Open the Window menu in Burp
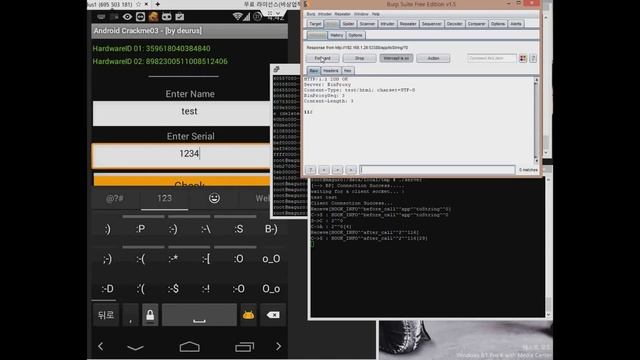The height and width of the screenshot is (360, 640). [x=361, y=14]
